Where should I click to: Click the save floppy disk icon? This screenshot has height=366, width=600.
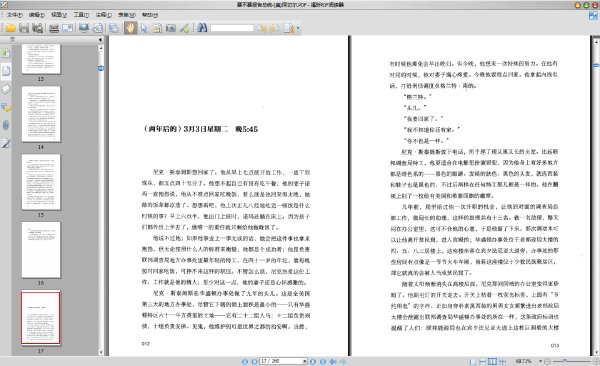click(x=24, y=28)
